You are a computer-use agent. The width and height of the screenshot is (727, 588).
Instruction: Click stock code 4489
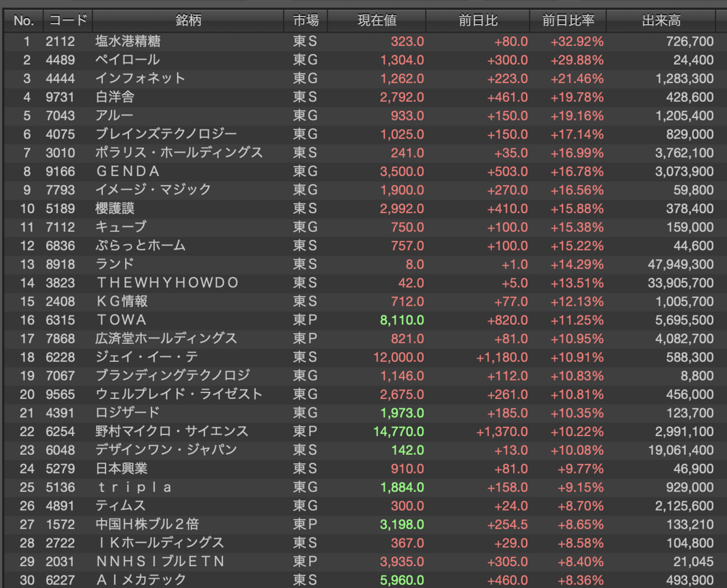[x=60, y=60]
